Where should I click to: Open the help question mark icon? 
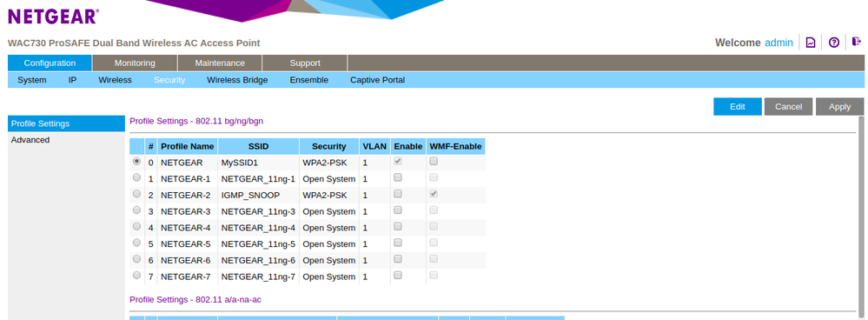pos(833,43)
